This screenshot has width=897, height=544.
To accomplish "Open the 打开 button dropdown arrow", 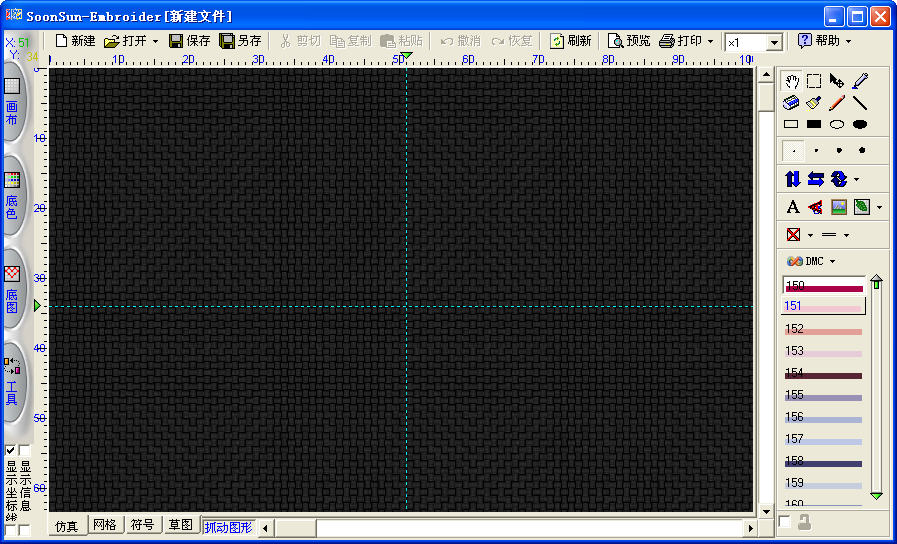I will click(155, 41).
